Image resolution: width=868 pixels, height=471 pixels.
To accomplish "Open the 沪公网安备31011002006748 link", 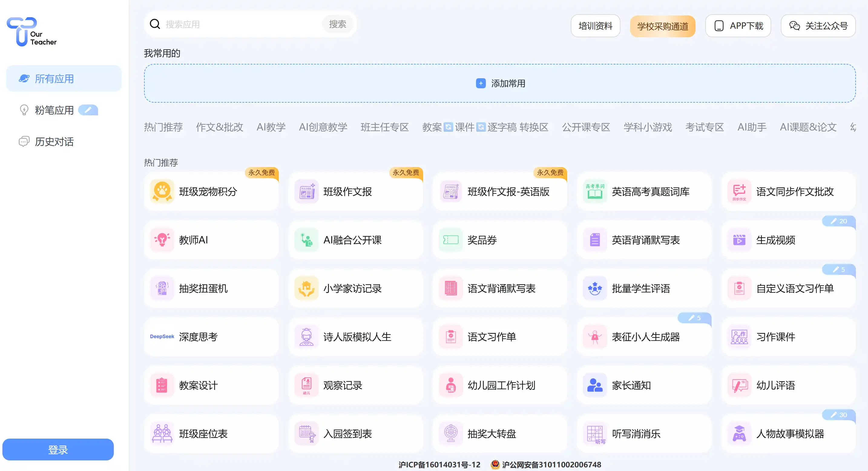I will pos(546,464).
